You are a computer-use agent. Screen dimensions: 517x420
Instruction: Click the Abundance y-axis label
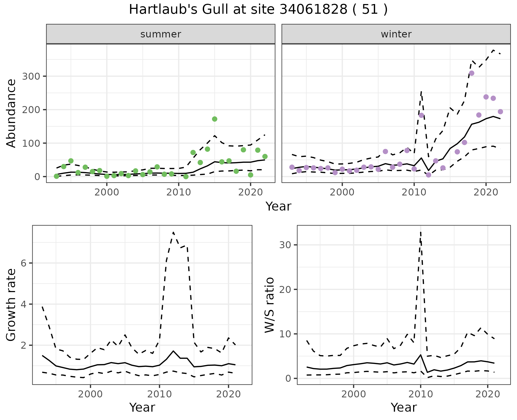(x=11, y=113)
